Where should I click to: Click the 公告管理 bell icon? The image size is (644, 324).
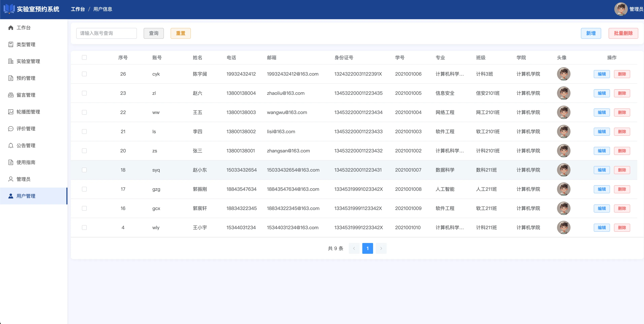click(x=10, y=145)
